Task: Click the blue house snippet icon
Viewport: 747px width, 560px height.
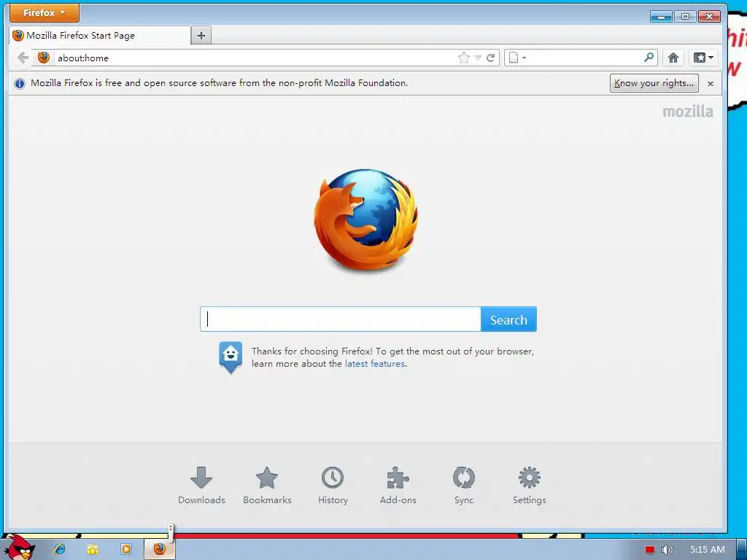Action: pos(231,357)
